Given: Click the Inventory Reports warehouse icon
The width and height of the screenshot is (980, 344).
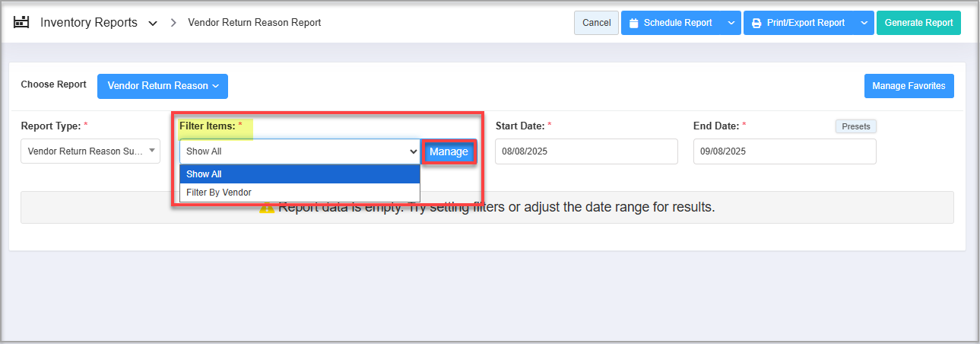Looking at the screenshot, I should click(21, 22).
